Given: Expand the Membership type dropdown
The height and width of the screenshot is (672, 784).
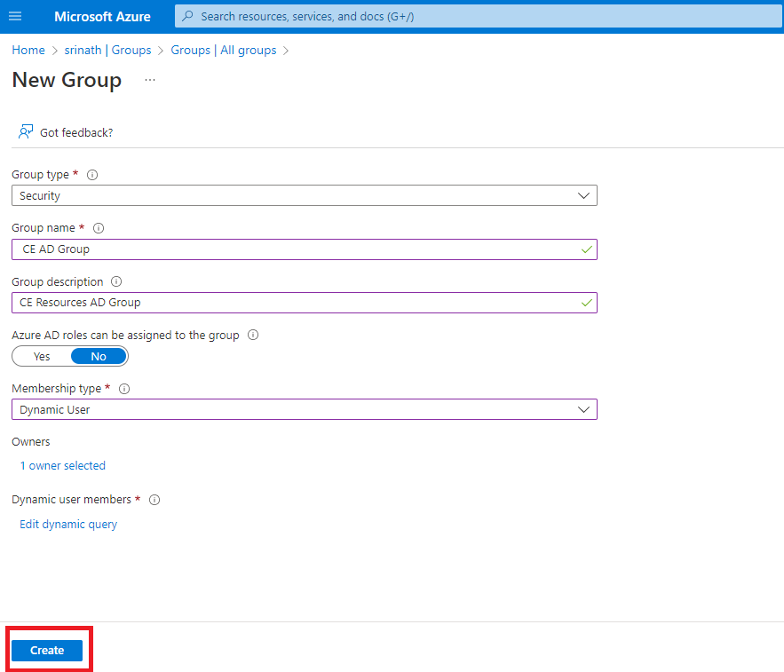Looking at the screenshot, I should click(304, 409).
